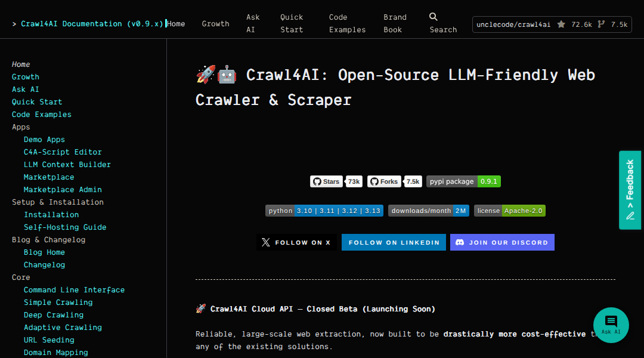
Task: Click the GitHub Stars badge
Action: pos(336,181)
